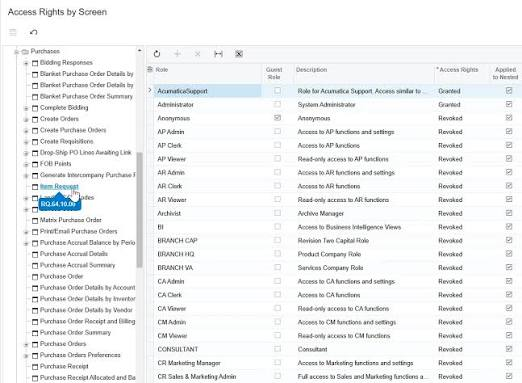The image size is (522, 383).
Task: Expand the Create Purchase Orders node
Action: [x=26, y=131]
